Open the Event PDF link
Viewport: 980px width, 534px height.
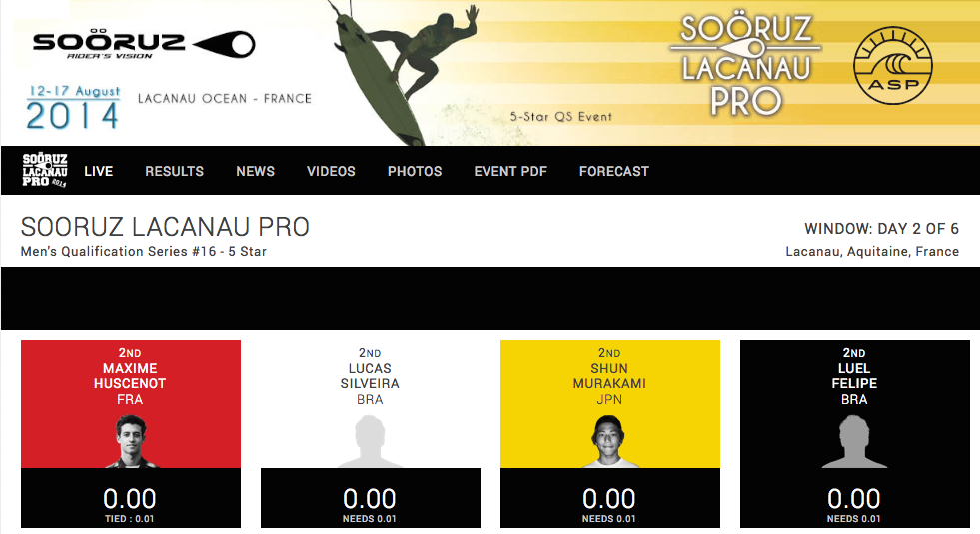[510, 171]
